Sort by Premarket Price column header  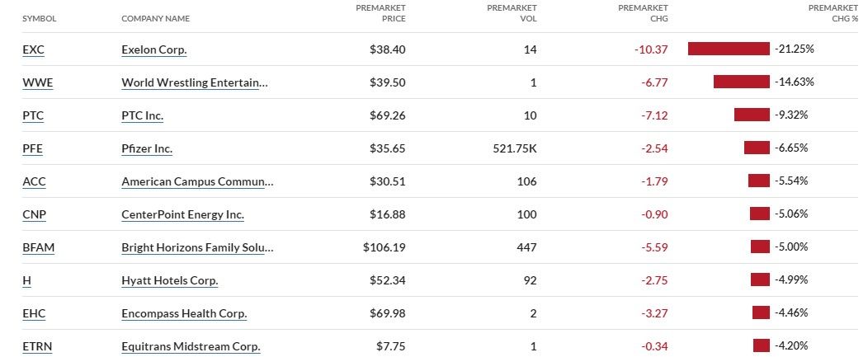380,13
